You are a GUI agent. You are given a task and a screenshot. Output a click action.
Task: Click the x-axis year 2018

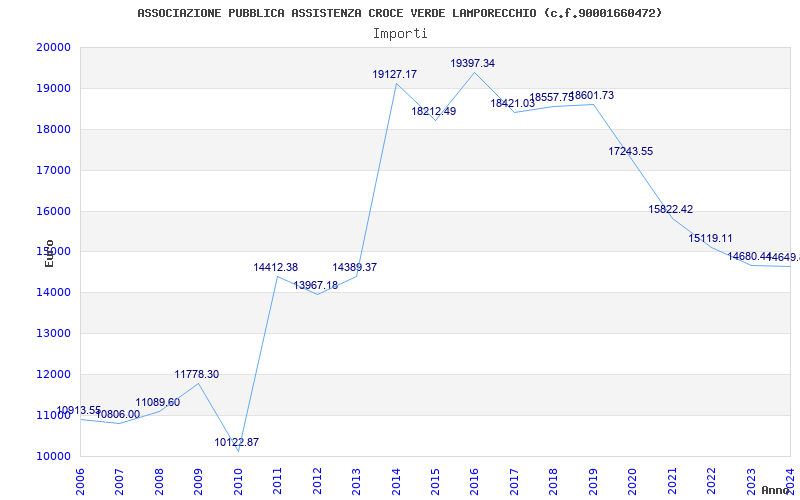554,481
